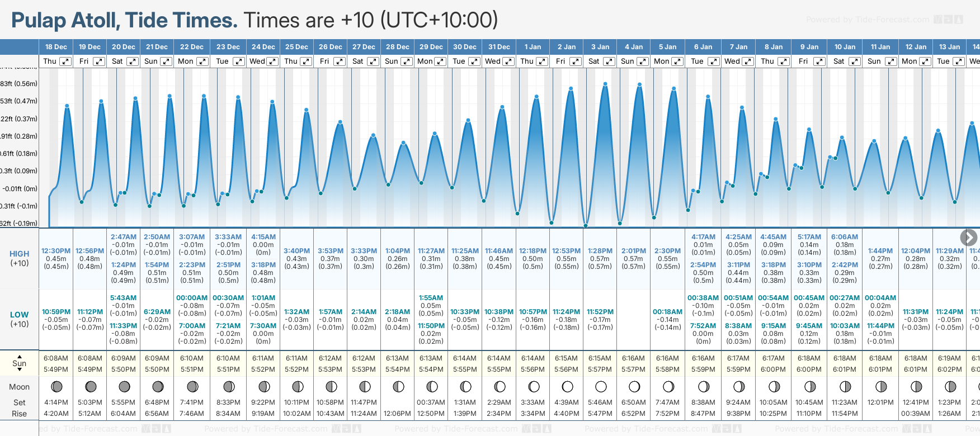Click the moon phase icon for 3 Jan
Image resolution: width=980 pixels, height=436 pixels.
(601, 387)
